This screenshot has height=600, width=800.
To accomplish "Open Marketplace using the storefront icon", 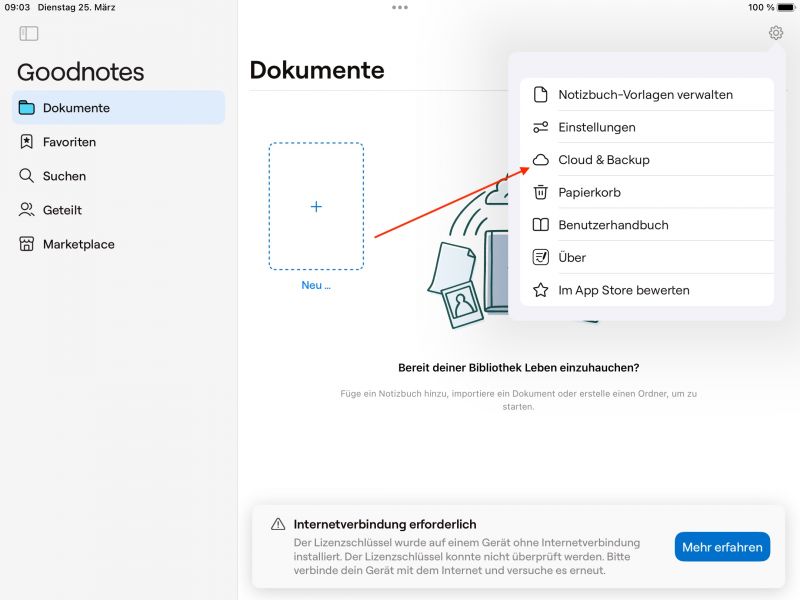I will [x=27, y=244].
